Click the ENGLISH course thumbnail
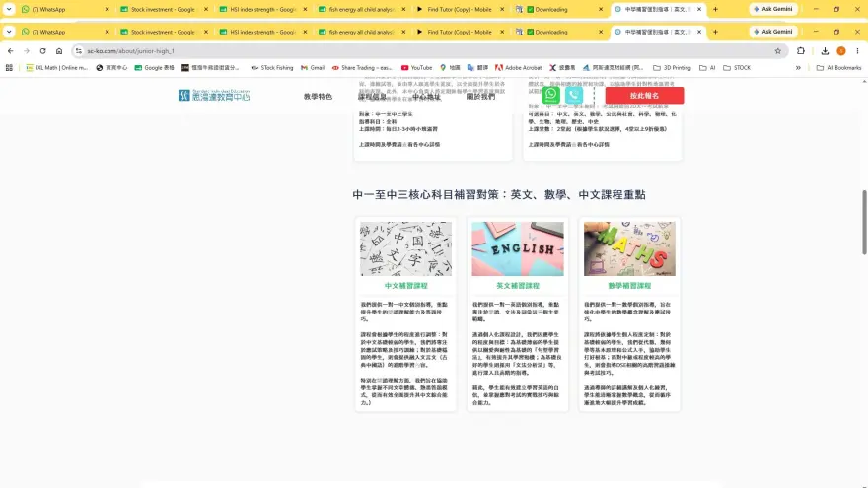Image resolution: width=868 pixels, height=488 pixels. (x=518, y=249)
